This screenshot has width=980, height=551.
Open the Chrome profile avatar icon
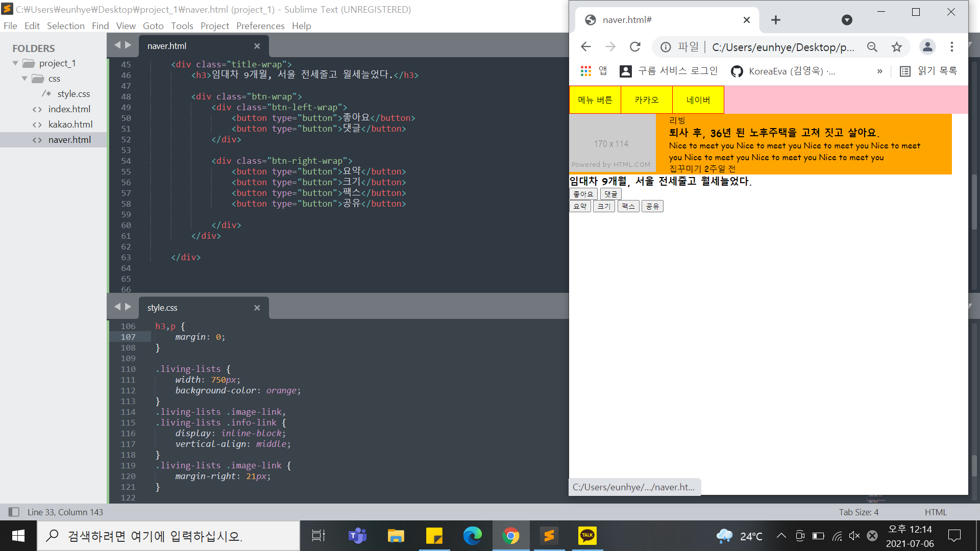(x=927, y=47)
